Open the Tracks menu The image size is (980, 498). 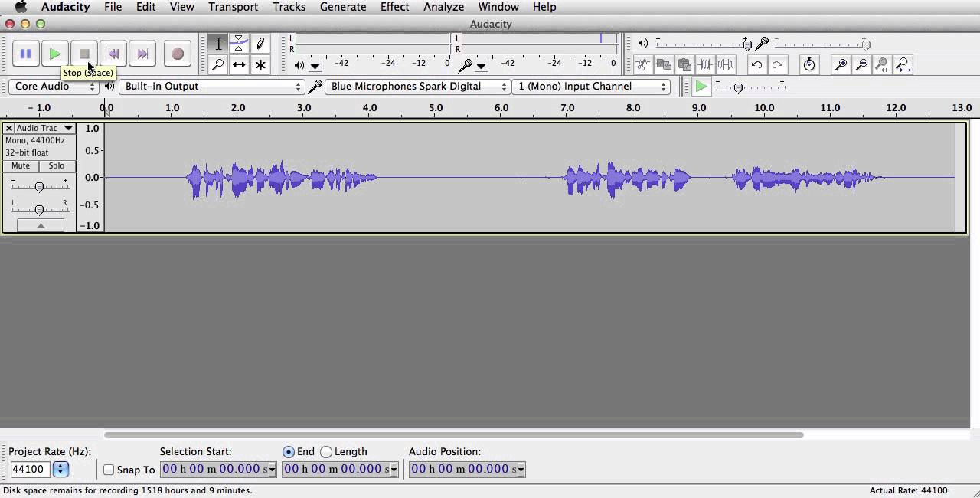point(289,7)
